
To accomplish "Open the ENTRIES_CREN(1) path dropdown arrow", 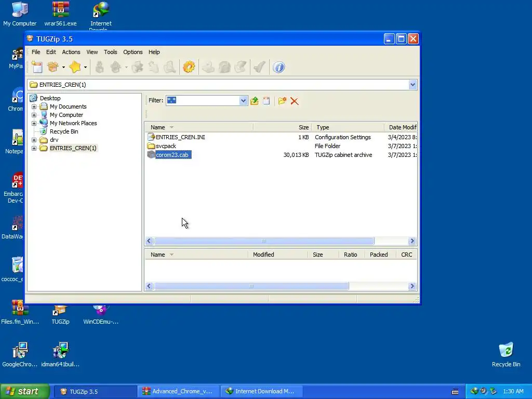I will pos(413,85).
